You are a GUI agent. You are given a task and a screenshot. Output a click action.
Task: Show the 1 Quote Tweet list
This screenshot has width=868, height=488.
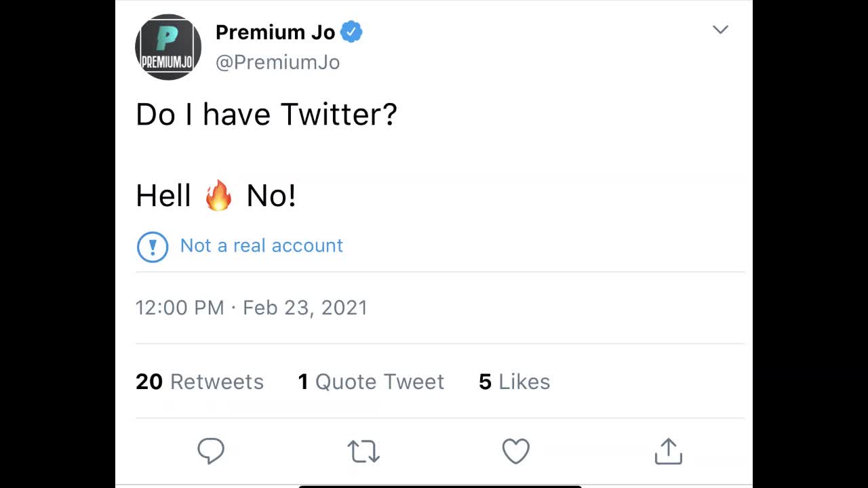point(371,382)
